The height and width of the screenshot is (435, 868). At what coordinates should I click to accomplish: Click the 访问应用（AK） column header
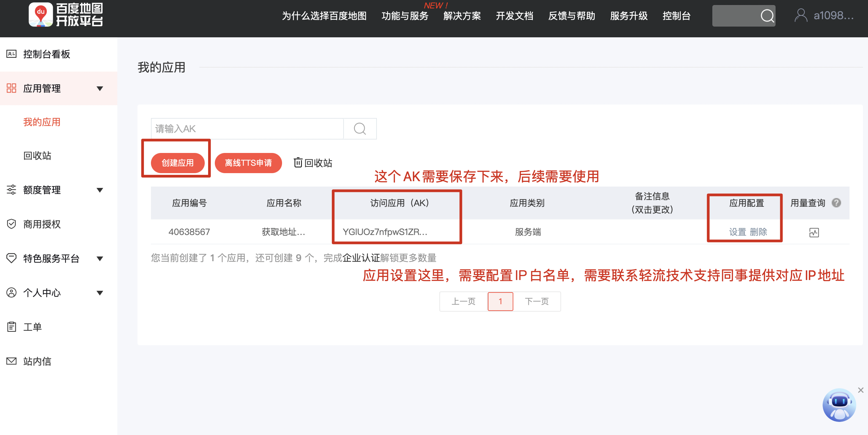point(399,203)
